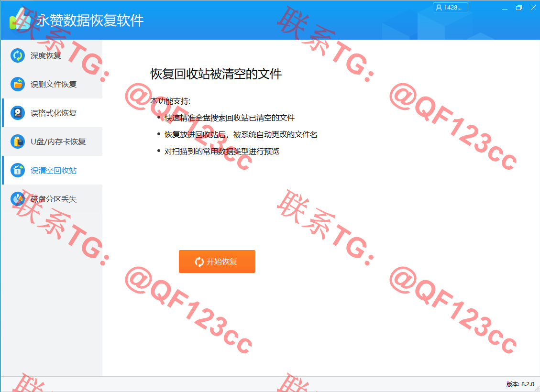
Task: Select the 误格式化恢复 tab
Action: pyautogui.click(x=52, y=113)
